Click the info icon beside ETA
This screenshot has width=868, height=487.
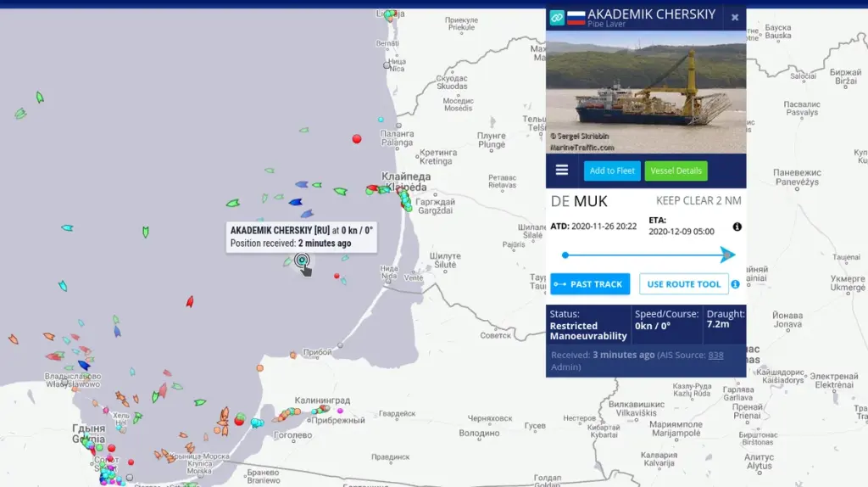(x=737, y=227)
